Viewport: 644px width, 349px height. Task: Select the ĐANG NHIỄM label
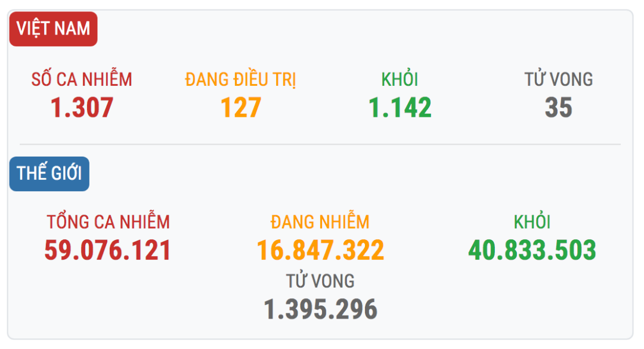320,222
